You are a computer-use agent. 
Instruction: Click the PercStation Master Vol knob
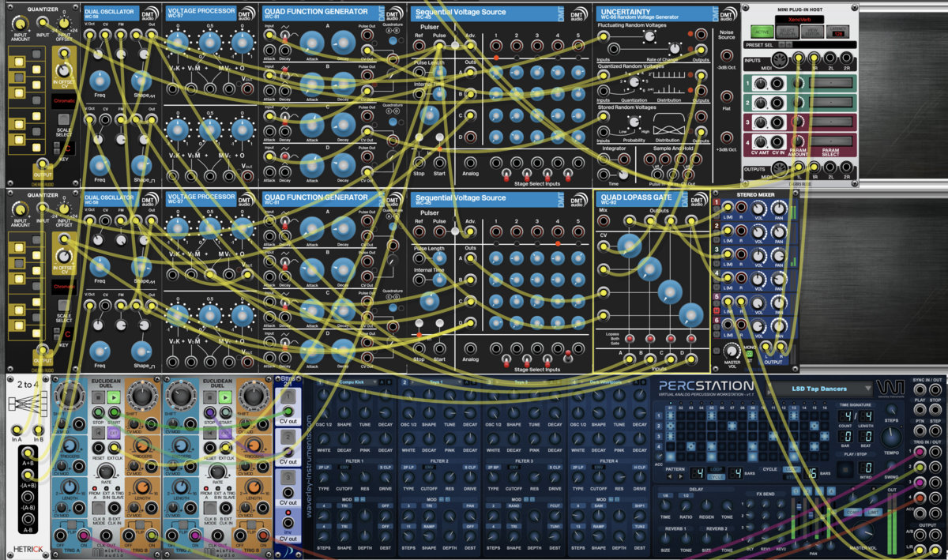[x=863, y=533]
